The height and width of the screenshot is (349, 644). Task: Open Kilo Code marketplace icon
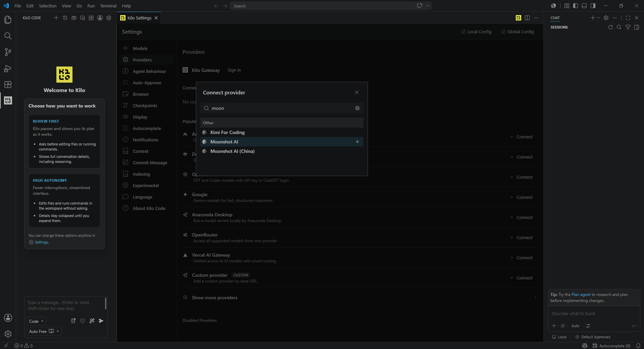tap(91, 18)
